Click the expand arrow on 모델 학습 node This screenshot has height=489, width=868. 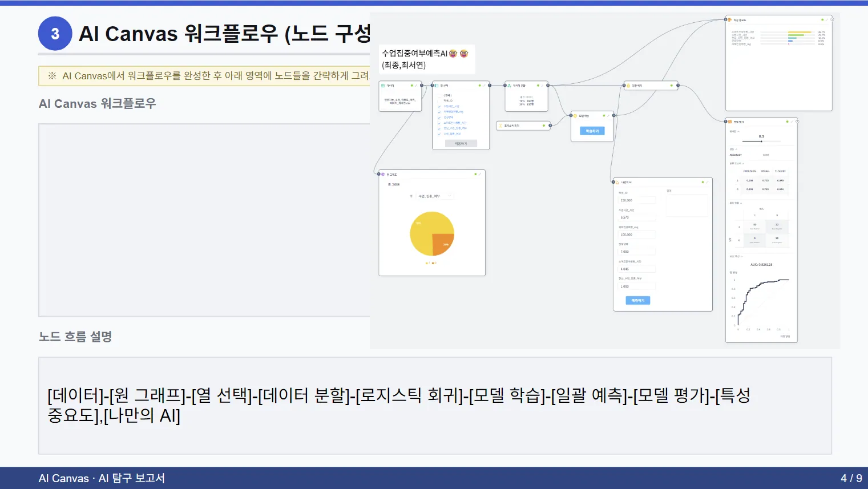[x=608, y=116]
